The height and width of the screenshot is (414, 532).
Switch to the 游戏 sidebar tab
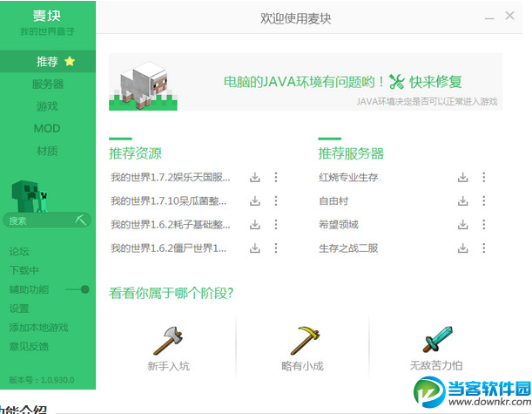point(48,106)
